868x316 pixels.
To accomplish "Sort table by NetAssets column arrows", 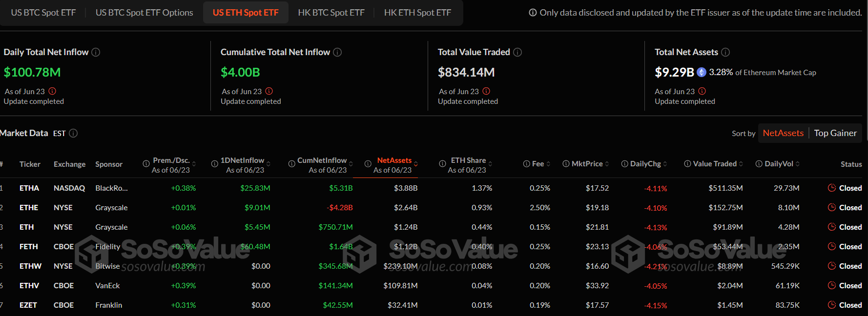I will point(415,164).
